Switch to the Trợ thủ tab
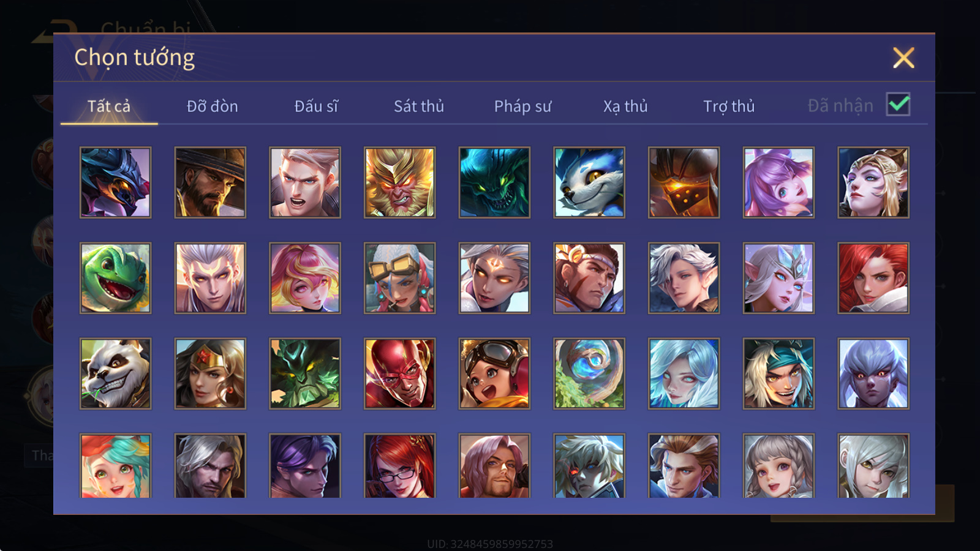 [x=729, y=107]
